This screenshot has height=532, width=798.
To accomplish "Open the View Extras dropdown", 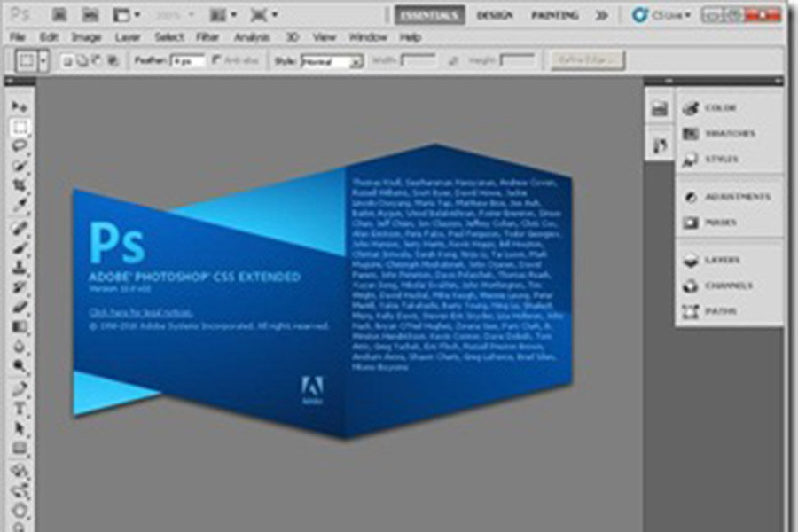I will point(126,15).
